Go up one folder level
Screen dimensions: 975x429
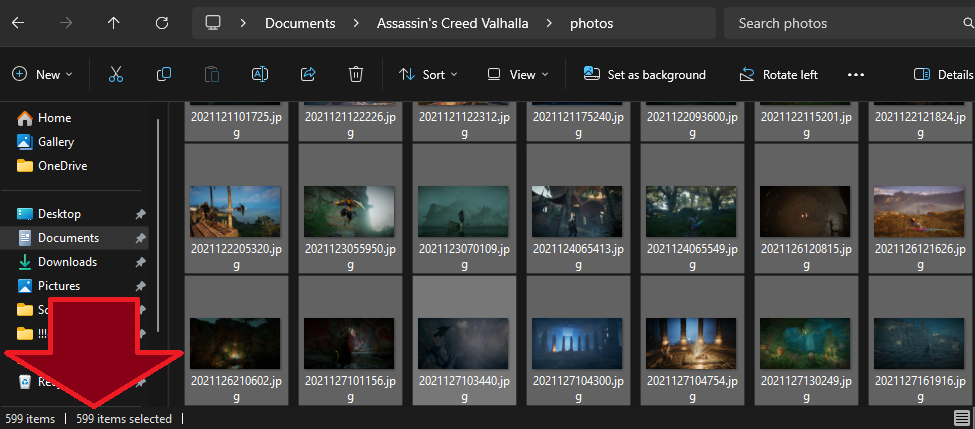pos(113,24)
